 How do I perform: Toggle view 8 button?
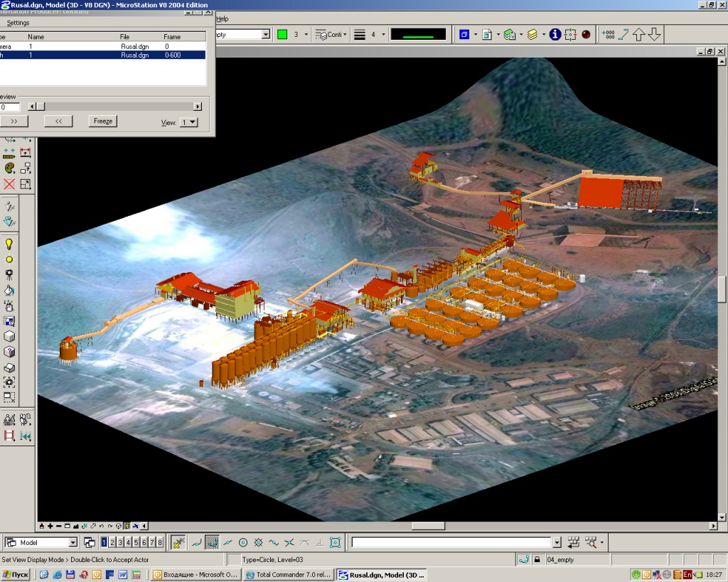160,542
